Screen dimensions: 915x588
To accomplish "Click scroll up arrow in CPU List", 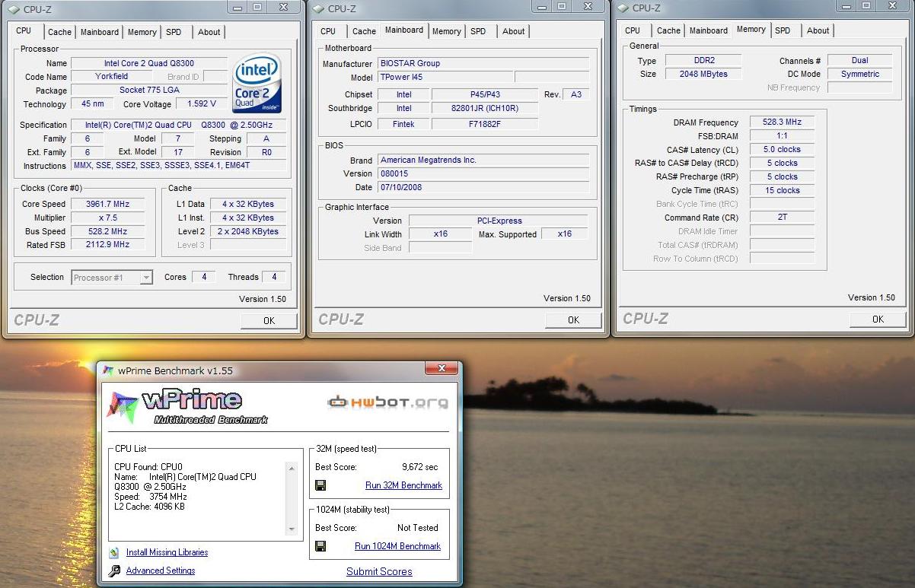I will pos(291,469).
